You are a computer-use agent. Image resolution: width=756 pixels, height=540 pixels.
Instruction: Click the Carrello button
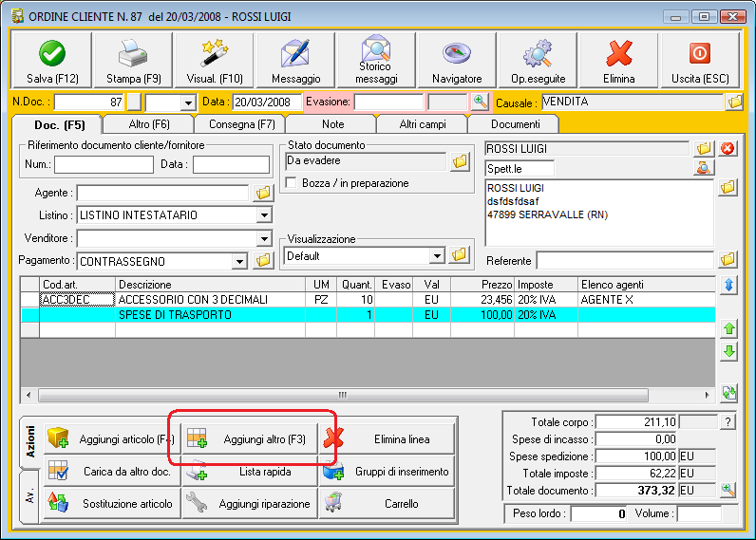pyautogui.click(x=387, y=503)
